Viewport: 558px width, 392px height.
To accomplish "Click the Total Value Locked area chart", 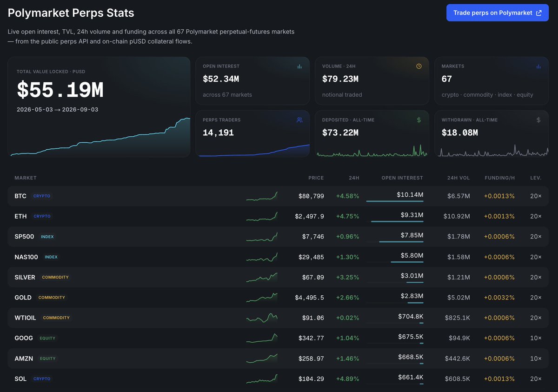I will 100,137.
